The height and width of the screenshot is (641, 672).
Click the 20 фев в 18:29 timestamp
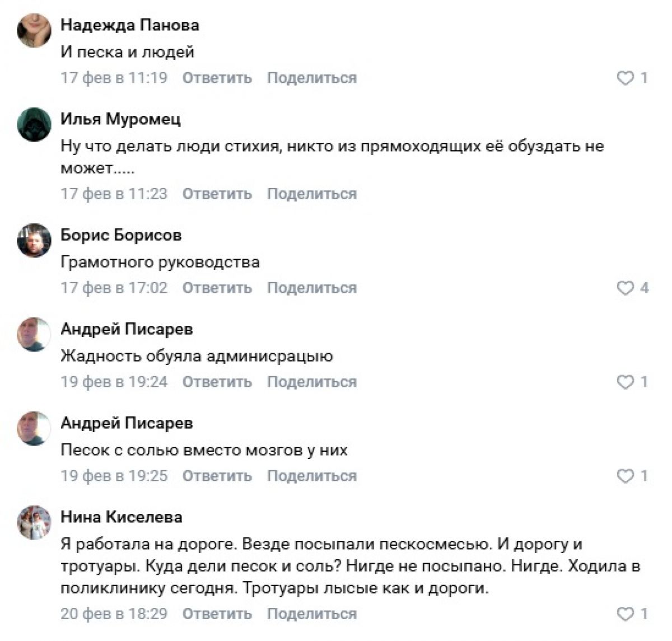(x=114, y=614)
